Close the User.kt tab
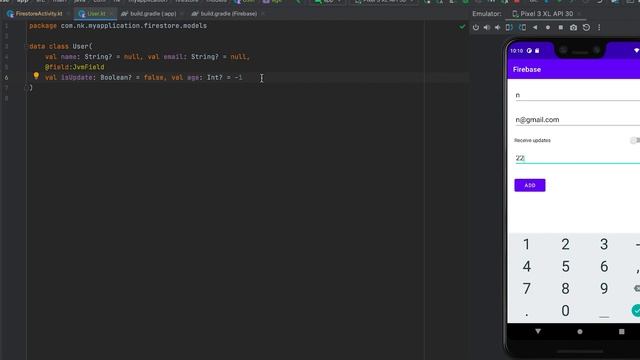Image resolution: width=640 pixels, height=360 pixels. 111,14
